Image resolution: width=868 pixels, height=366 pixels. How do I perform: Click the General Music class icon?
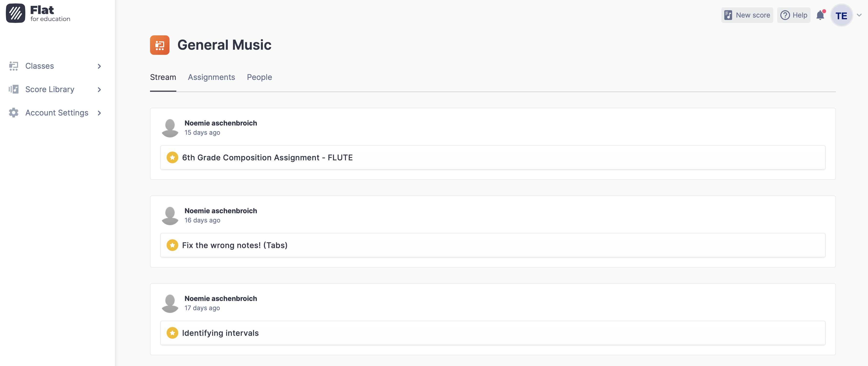pyautogui.click(x=160, y=45)
